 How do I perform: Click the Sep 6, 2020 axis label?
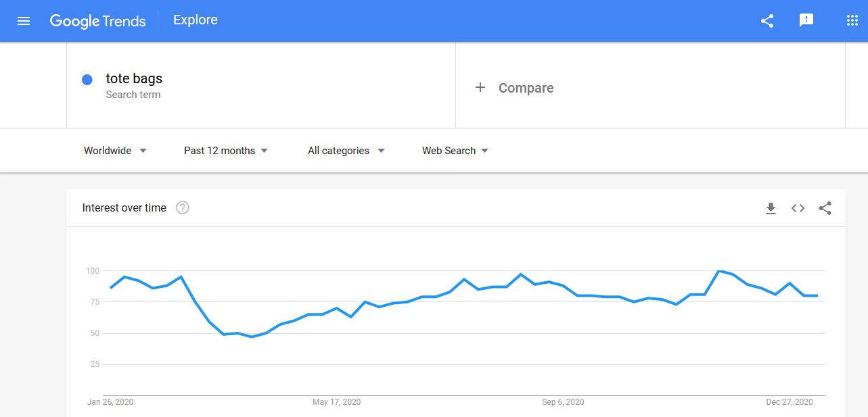[x=563, y=402]
